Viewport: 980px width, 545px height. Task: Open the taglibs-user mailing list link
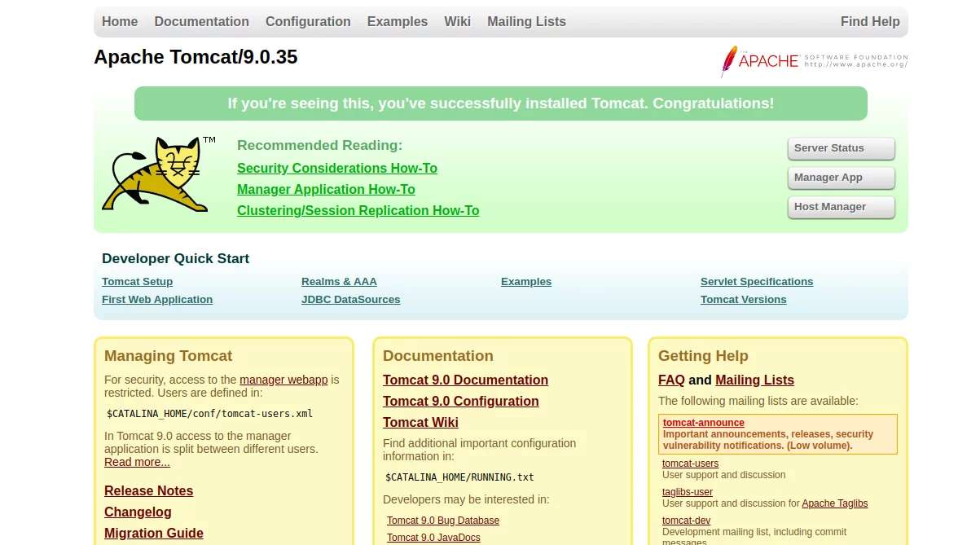pos(688,492)
